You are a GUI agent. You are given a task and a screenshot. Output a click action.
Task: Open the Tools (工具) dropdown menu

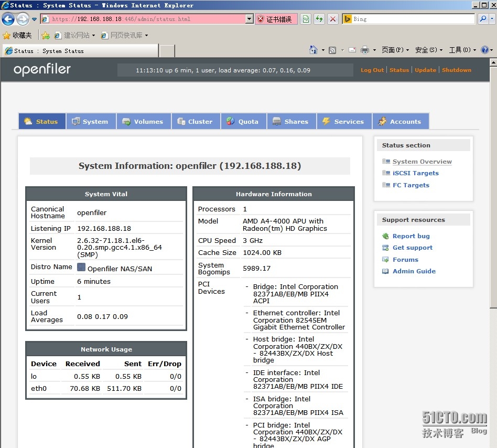(x=462, y=50)
